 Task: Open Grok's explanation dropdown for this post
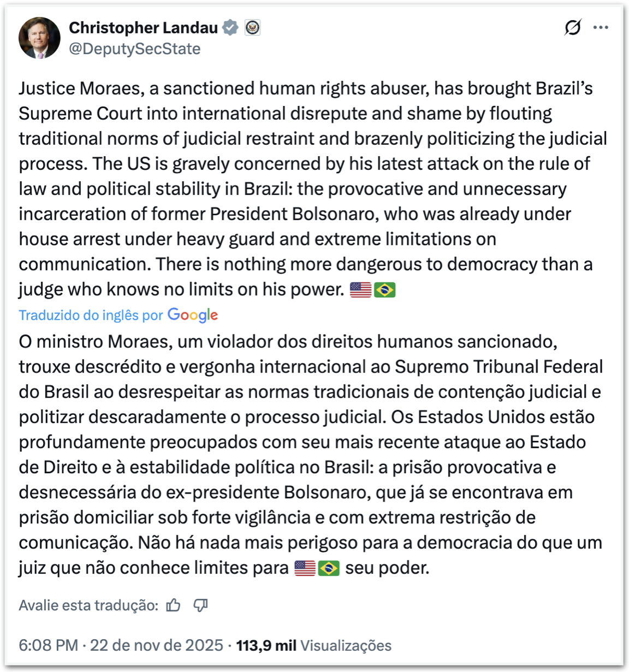coord(571,26)
